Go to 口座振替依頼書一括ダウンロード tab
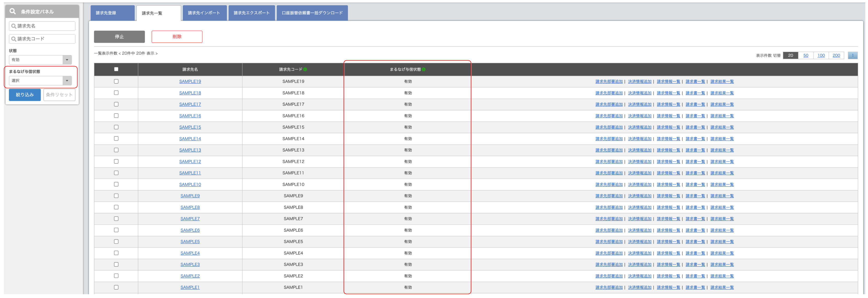The image size is (868, 298). (x=312, y=13)
